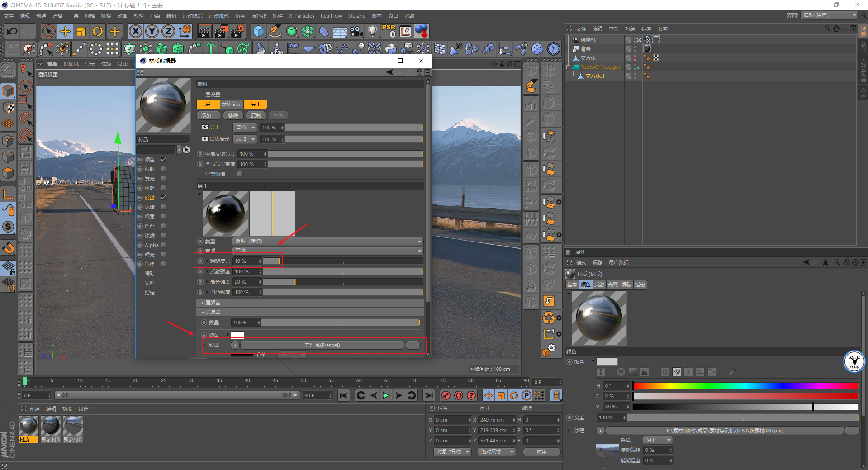Image resolution: width=868 pixels, height=470 pixels.
Task: Enable the 透明 channel checkbox
Action: point(163,188)
